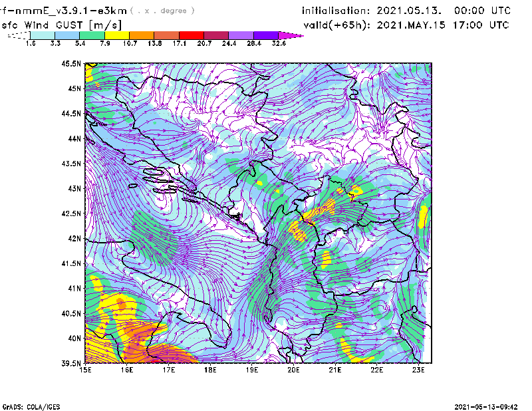Click the latitude label '44.5N'
This screenshot has height=411, width=532.
pos(71,113)
